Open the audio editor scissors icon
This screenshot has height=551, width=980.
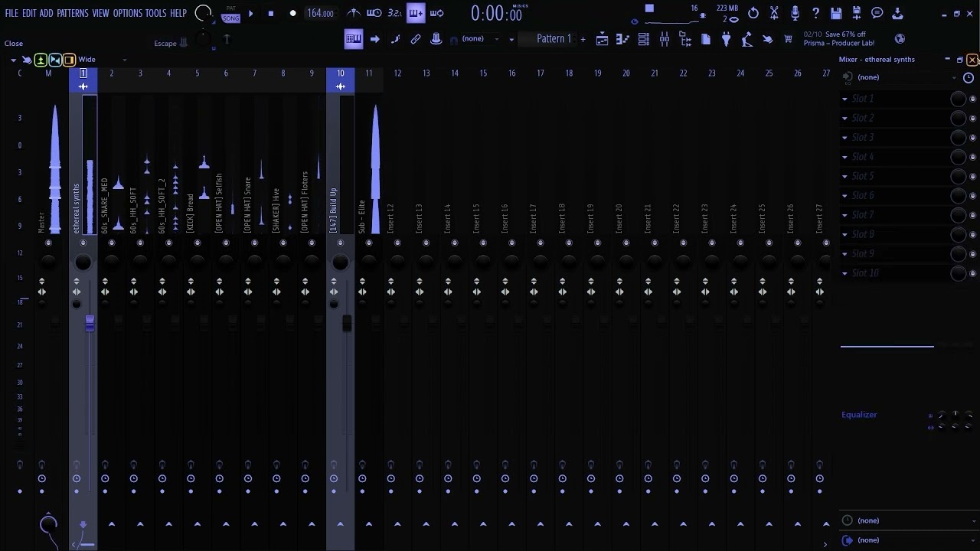(x=774, y=13)
